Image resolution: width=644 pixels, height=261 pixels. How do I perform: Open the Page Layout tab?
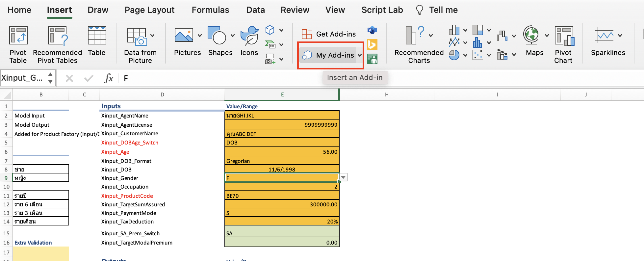point(149,10)
